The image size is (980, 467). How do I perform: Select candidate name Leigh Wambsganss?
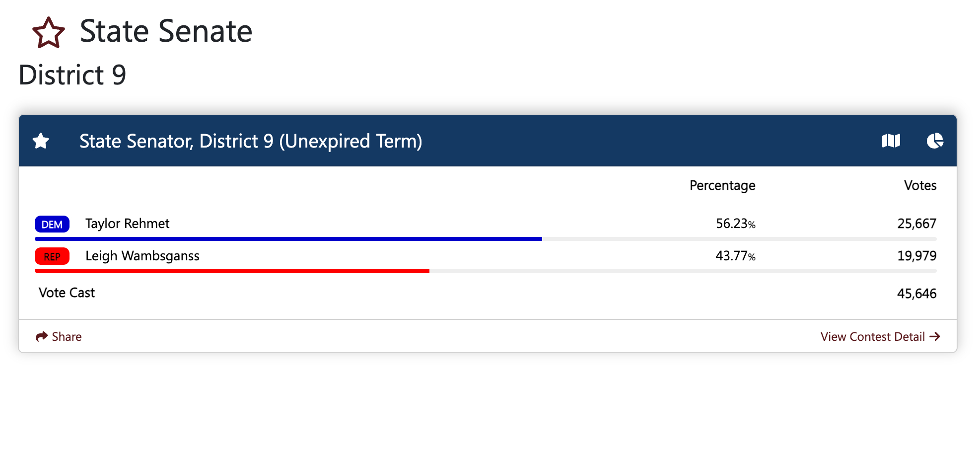pos(142,256)
